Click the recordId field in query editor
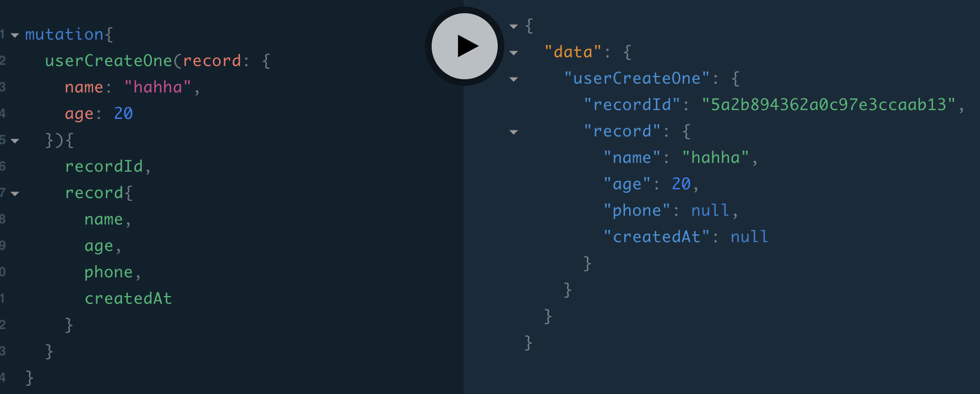 104,166
